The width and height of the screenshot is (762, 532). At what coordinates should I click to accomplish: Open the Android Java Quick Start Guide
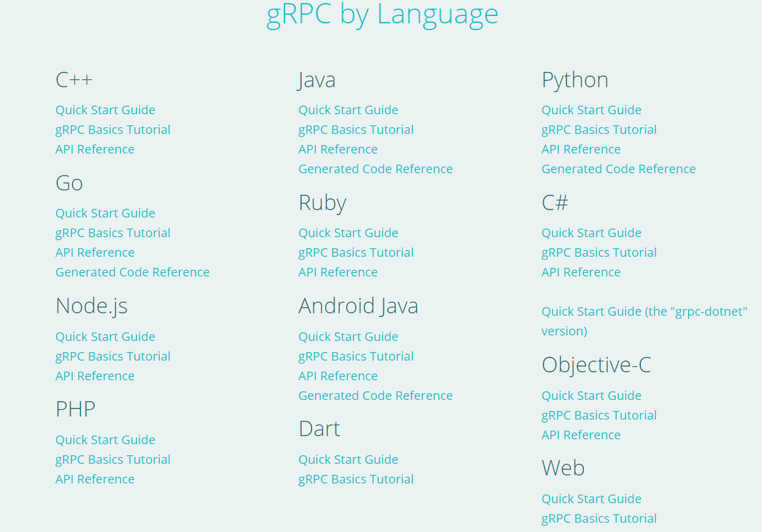pos(348,337)
